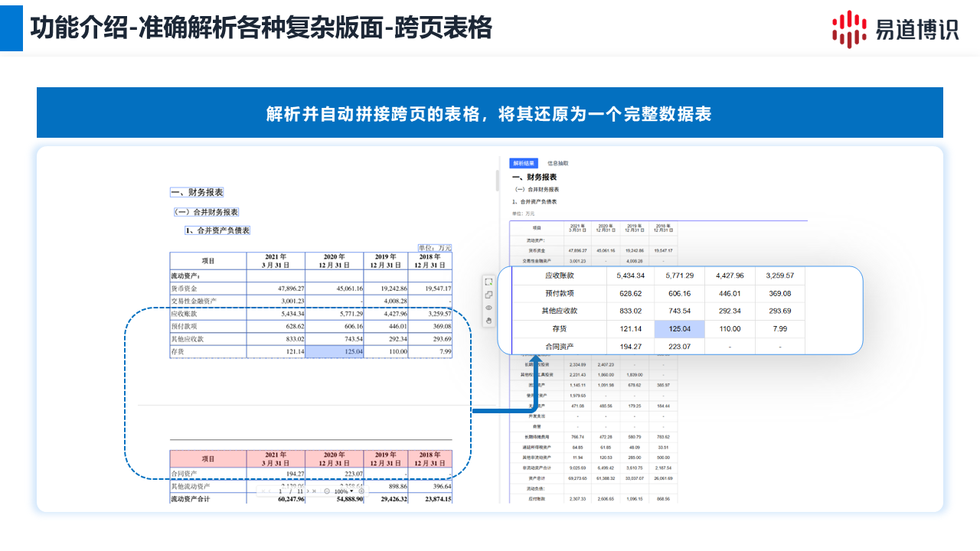980x551 pixels.
Task: Switch to the 解析结果 tab
Action: [524, 163]
